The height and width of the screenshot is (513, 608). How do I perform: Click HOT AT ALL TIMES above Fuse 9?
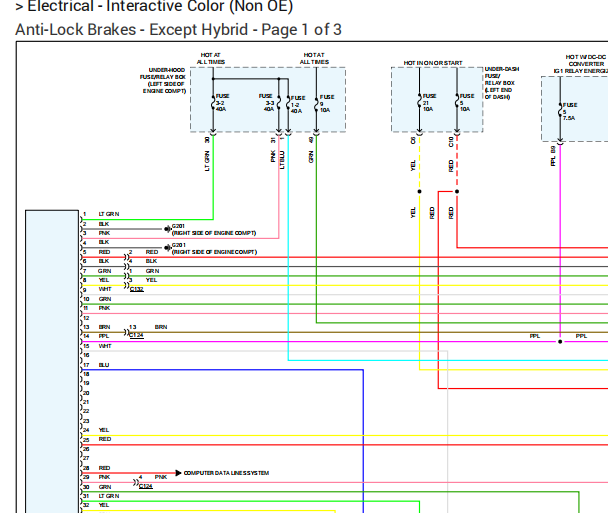click(314, 59)
